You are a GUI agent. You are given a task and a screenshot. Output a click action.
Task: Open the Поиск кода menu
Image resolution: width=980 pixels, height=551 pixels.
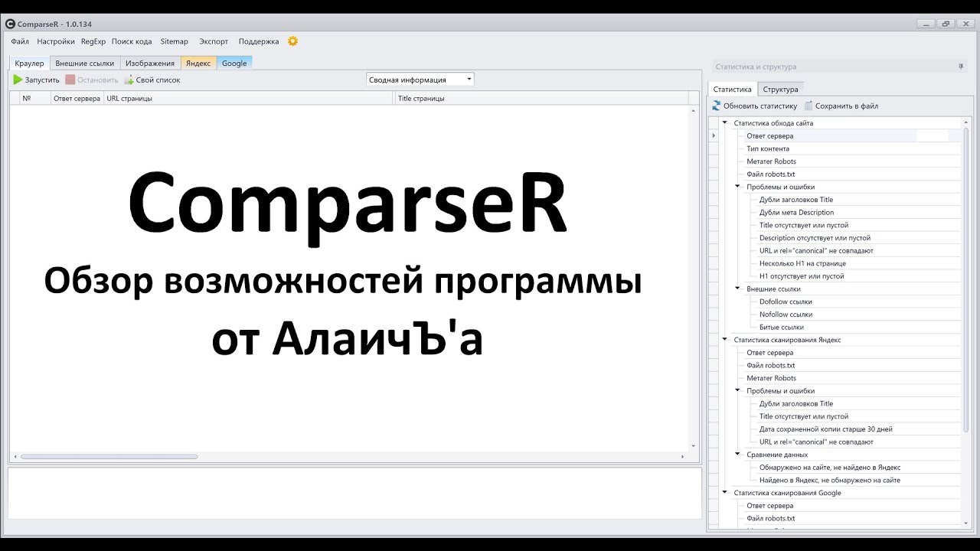click(x=132, y=41)
